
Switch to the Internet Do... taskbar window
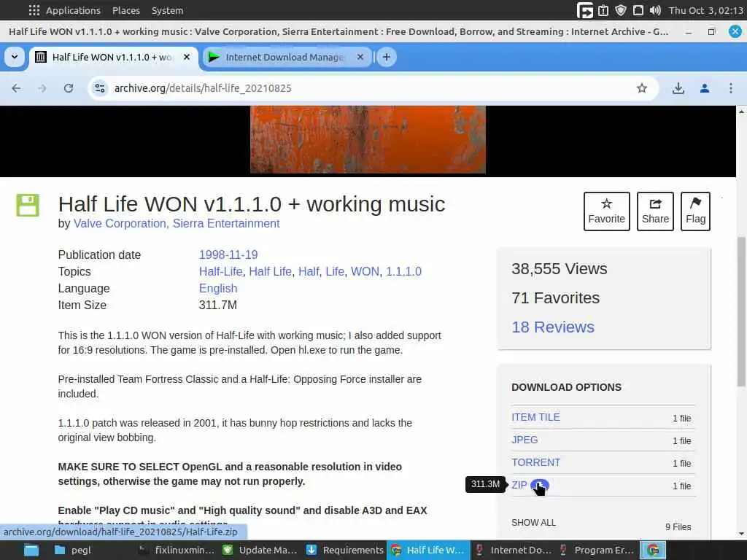click(513, 551)
